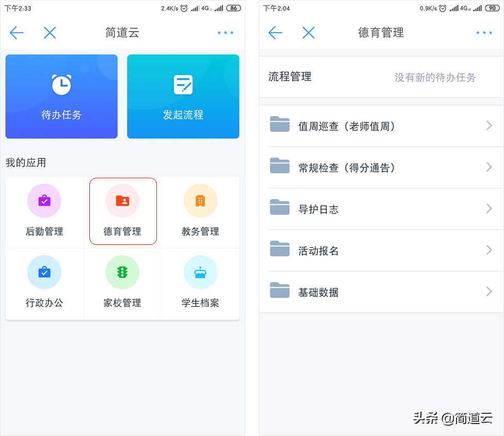Open more options on 德育管理 screen
504x436 pixels.
[484, 33]
